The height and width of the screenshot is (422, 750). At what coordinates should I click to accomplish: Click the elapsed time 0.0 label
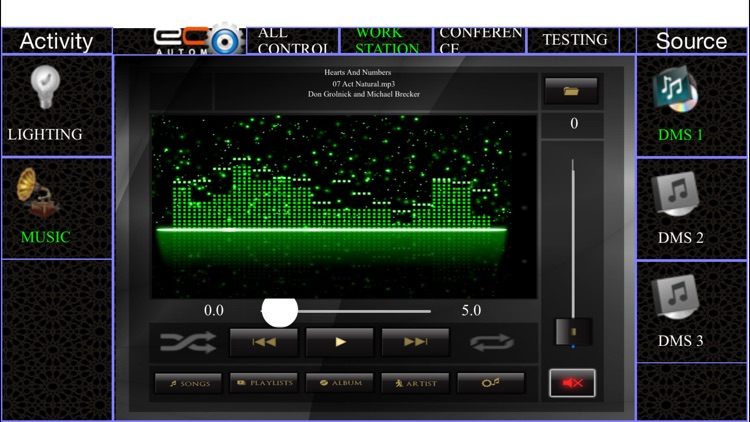pyautogui.click(x=213, y=311)
